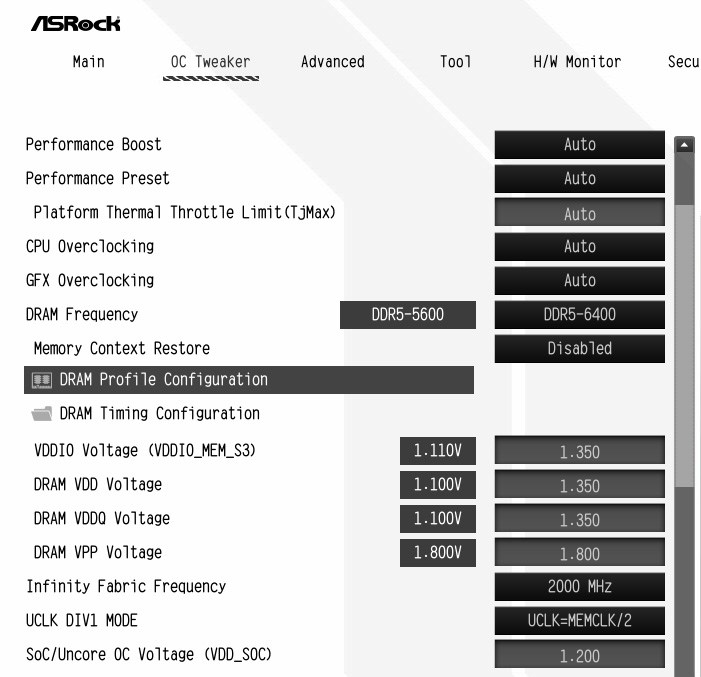This screenshot has height=677, width=701.
Task: Open the H/W Monitor tab
Action: pos(577,62)
